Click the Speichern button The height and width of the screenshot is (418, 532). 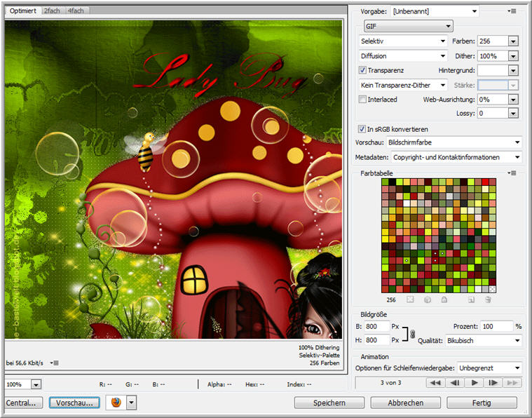tap(329, 403)
